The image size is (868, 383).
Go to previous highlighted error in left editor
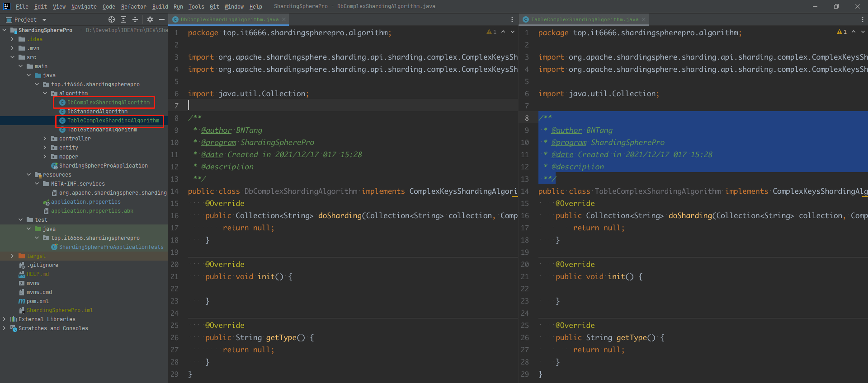coord(503,32)
